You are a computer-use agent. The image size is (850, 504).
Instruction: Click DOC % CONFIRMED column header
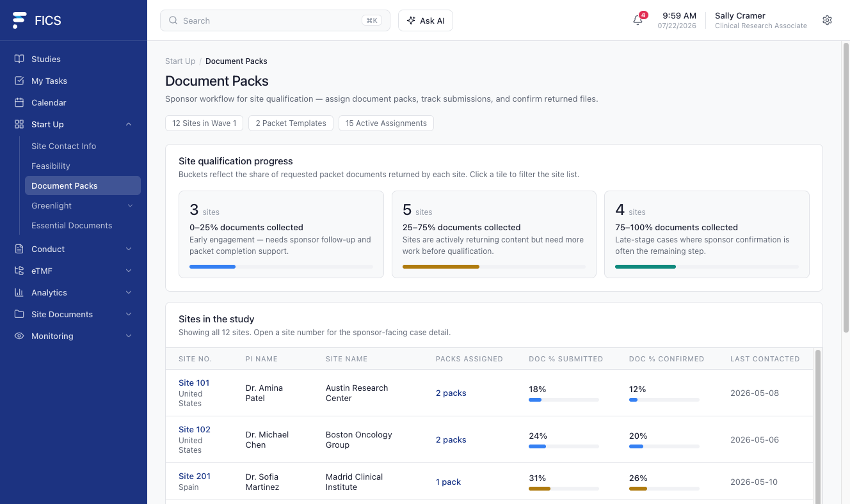point(666,359)
